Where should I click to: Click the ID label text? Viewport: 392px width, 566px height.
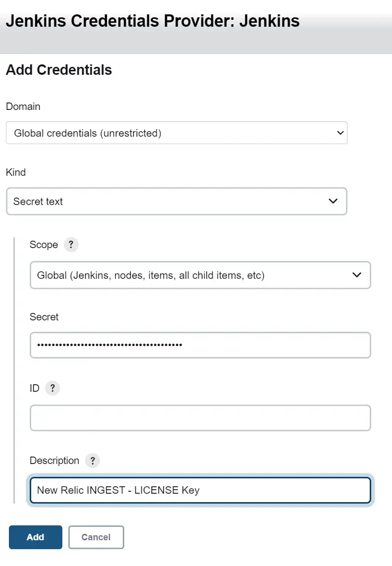(x=35, y=388)
